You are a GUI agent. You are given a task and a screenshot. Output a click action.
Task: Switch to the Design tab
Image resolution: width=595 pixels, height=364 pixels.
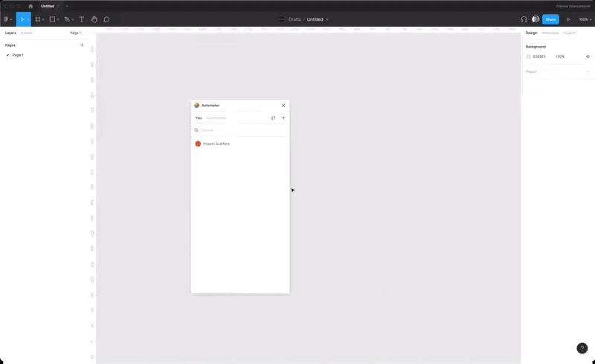tap(531, 33)
